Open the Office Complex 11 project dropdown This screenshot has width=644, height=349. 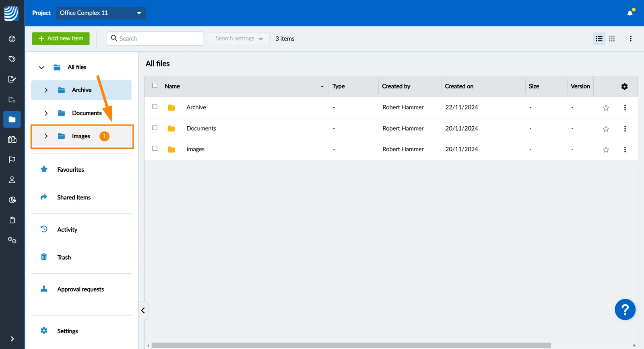click(x=101, y=13)
